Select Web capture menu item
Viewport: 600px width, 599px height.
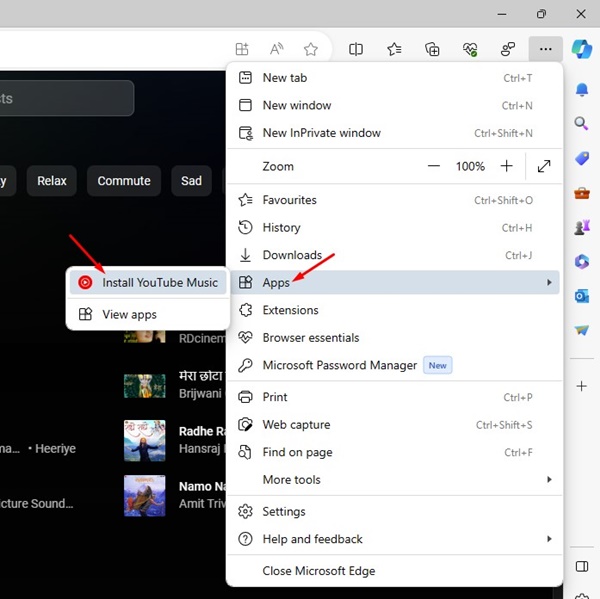click(395, 424)
